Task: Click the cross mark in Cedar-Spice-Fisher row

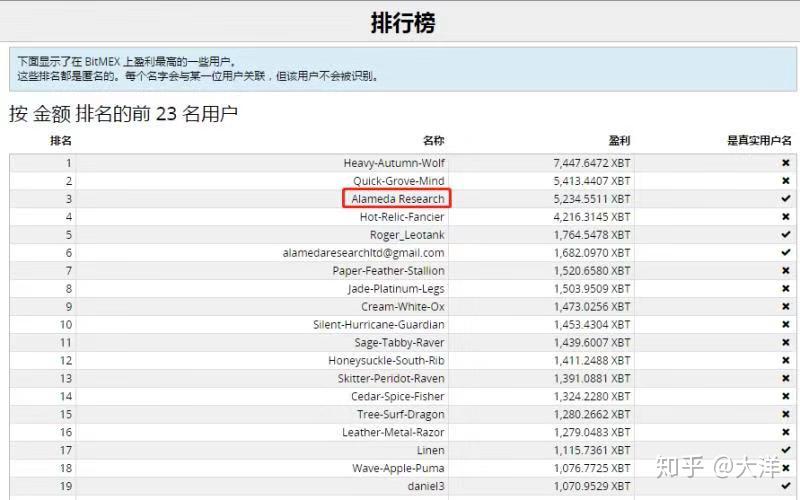Action: coord(786,396)
